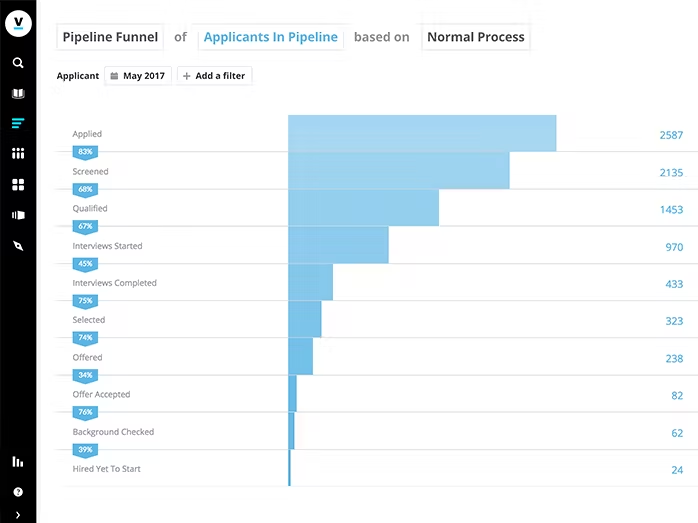Image resolution: width=698 pixels, height=523 pixels.
Task: Click the Screened count 2135
Action: coord(671,173)
